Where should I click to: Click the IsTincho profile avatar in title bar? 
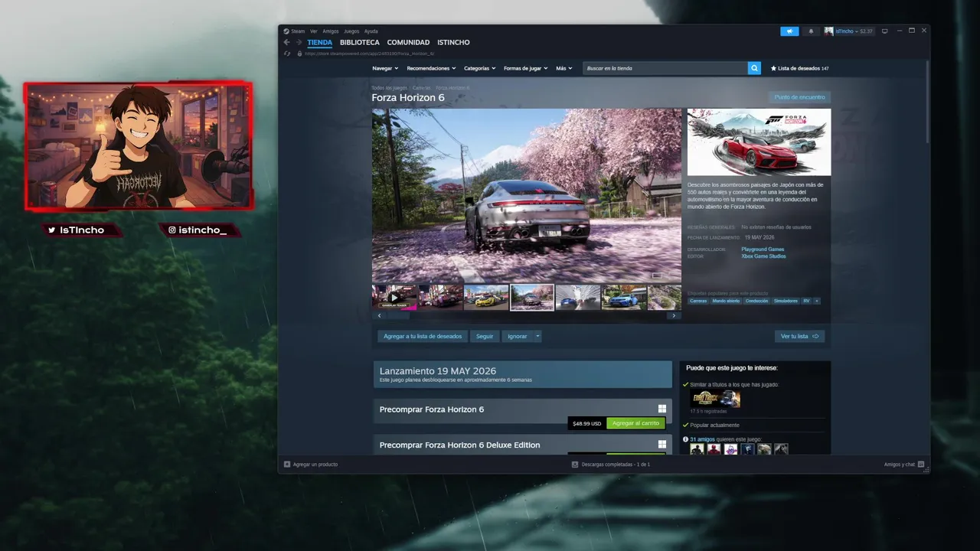(x=828, y=31)
